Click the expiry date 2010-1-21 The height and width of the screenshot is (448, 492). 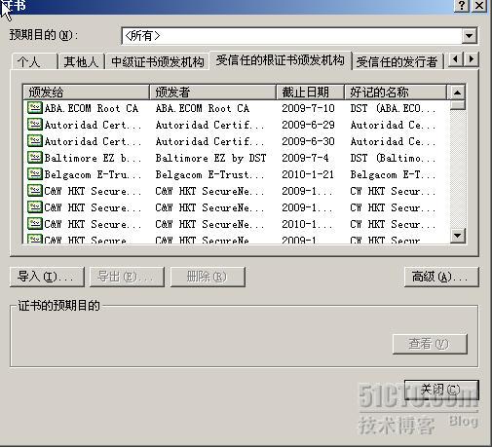pyautogui.click(x=308, y=174)
